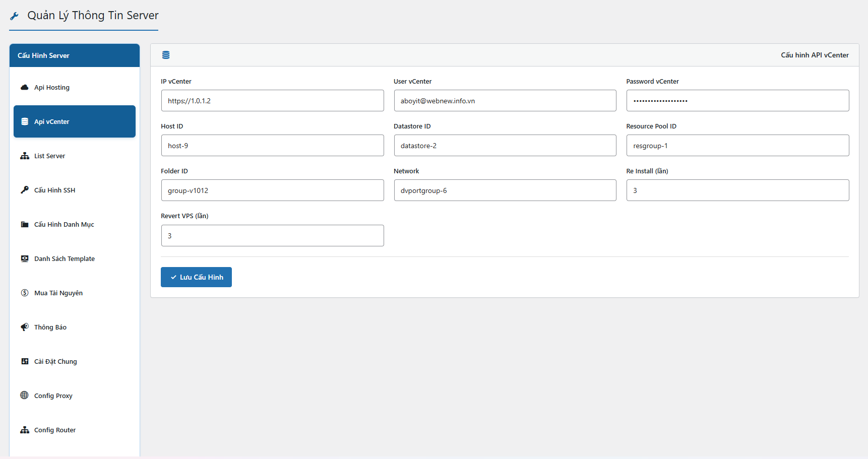The height and width of the screenshot is (459, 868).
Task: Click the Revert VPS (lần) field
Action: [x=272, y=236]
